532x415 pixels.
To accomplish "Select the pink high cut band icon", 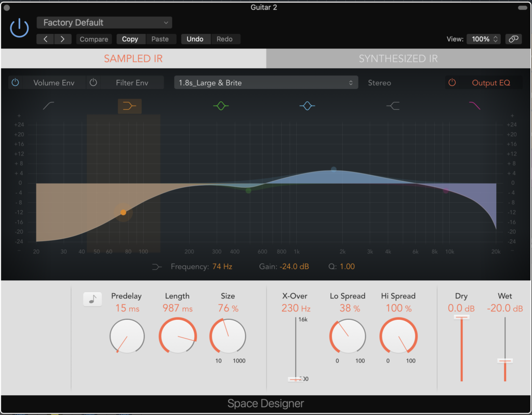I will pyautogui.click(x=474, y=106).
